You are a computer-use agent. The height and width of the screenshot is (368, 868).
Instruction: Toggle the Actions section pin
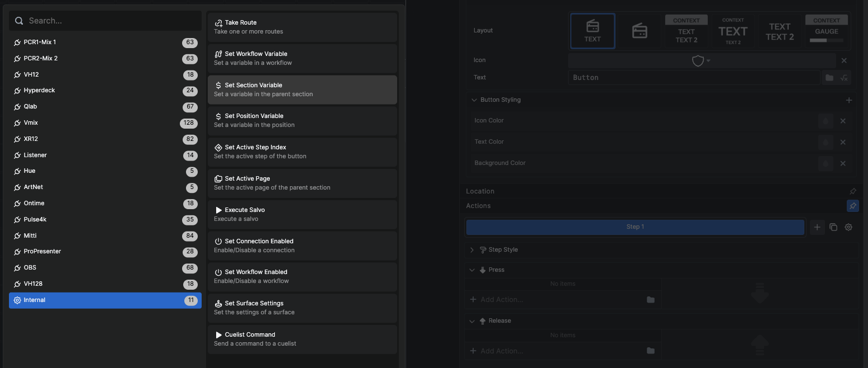852,206
